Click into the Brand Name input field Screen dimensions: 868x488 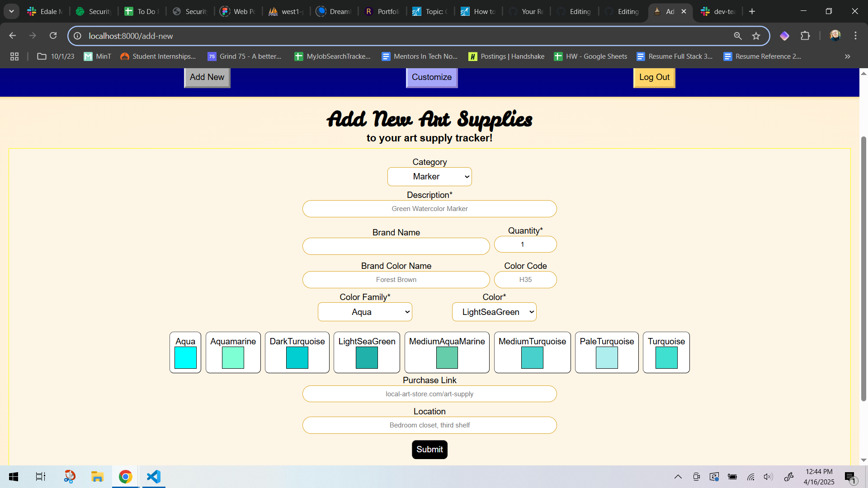(396, 246)
